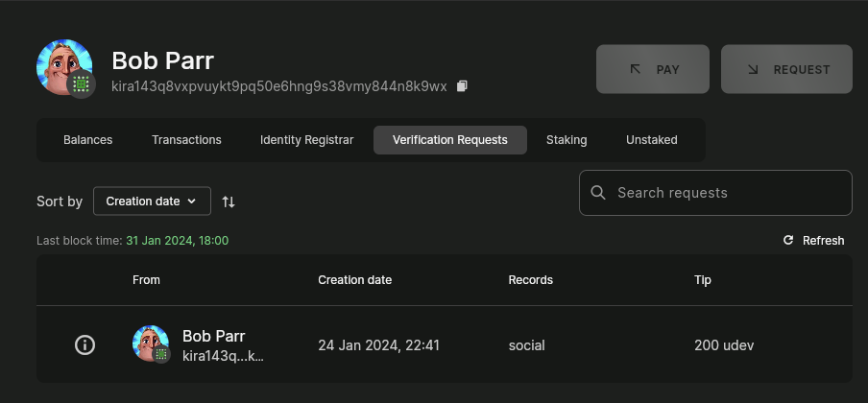The height and width of the screenshot is (403, 868).
Task: Open info icon for Bob Parr request
Action: tap(84, 345)
